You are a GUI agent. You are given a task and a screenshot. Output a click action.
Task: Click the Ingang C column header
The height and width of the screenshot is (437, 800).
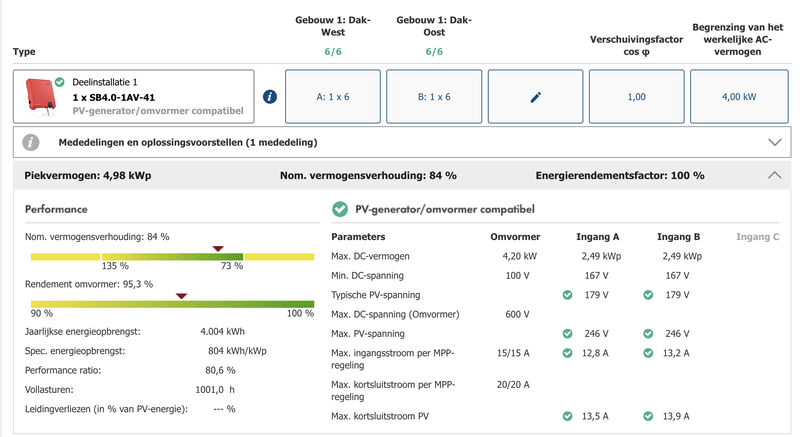point(758,237)
